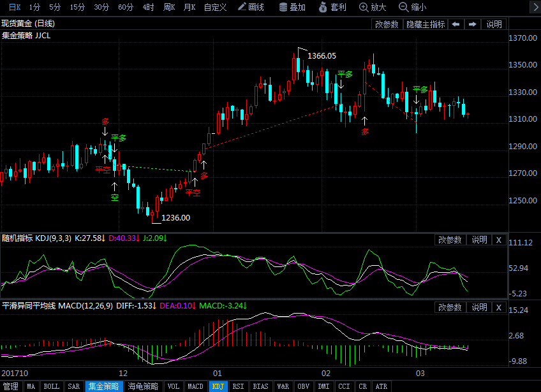Toggle 隐藏主指标 to hide main indicator

[x=426, y=24]
